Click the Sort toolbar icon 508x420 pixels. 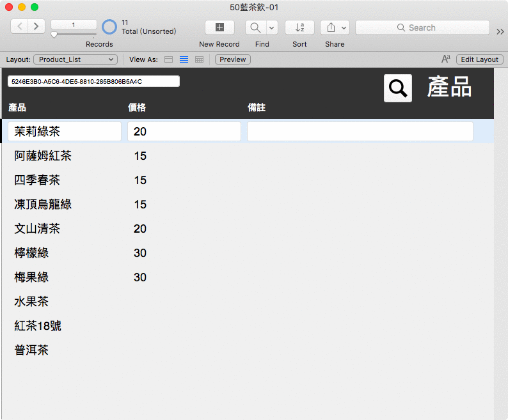point(299,27)
